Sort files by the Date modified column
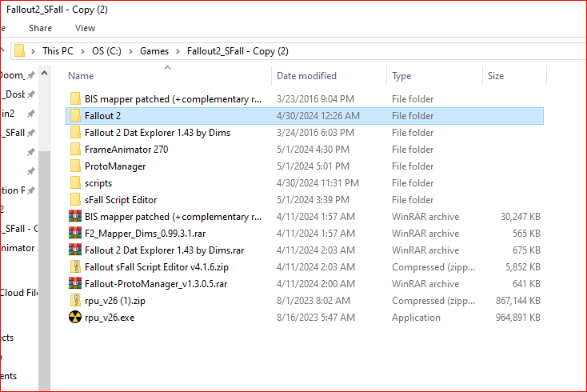 click(306, 76)
